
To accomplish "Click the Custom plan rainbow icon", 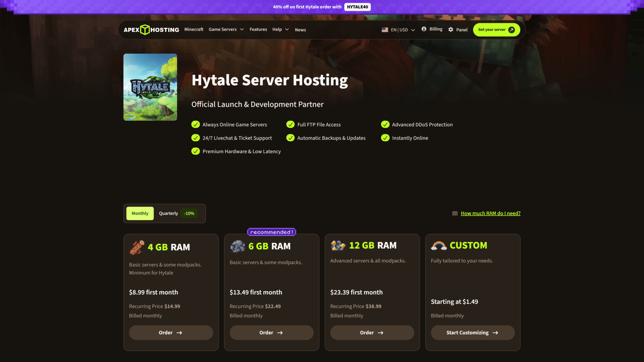I will (439, 245).
